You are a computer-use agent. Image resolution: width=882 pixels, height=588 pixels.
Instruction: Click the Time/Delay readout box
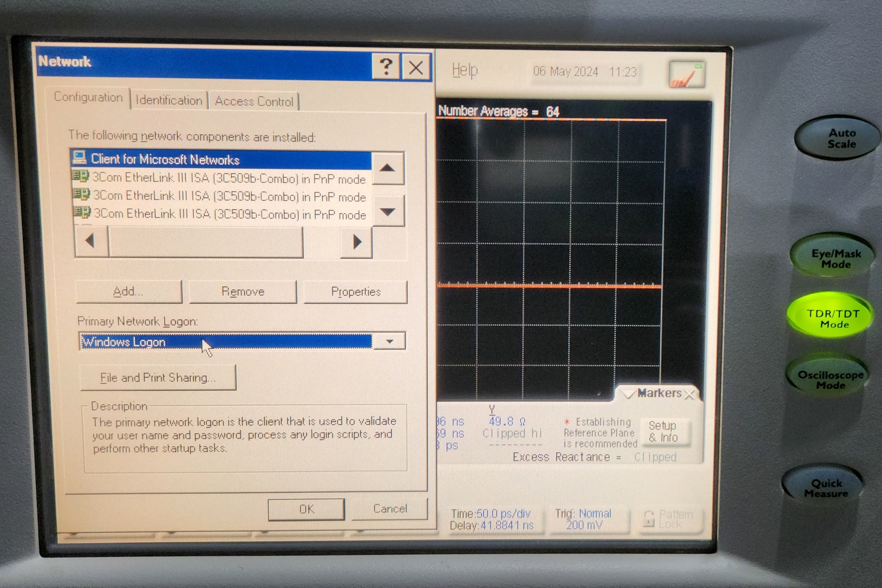point(491,519)
